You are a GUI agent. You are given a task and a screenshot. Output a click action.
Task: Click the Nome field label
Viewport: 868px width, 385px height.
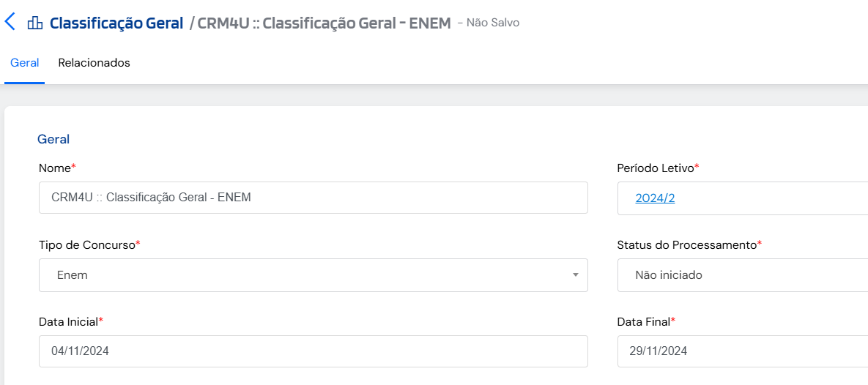tap(55, 168)
